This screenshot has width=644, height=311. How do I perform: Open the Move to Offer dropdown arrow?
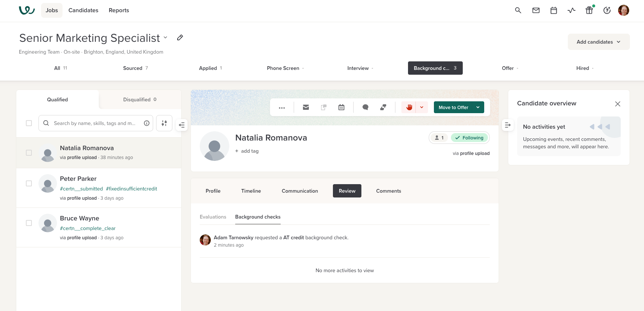[x=478, y=107]
